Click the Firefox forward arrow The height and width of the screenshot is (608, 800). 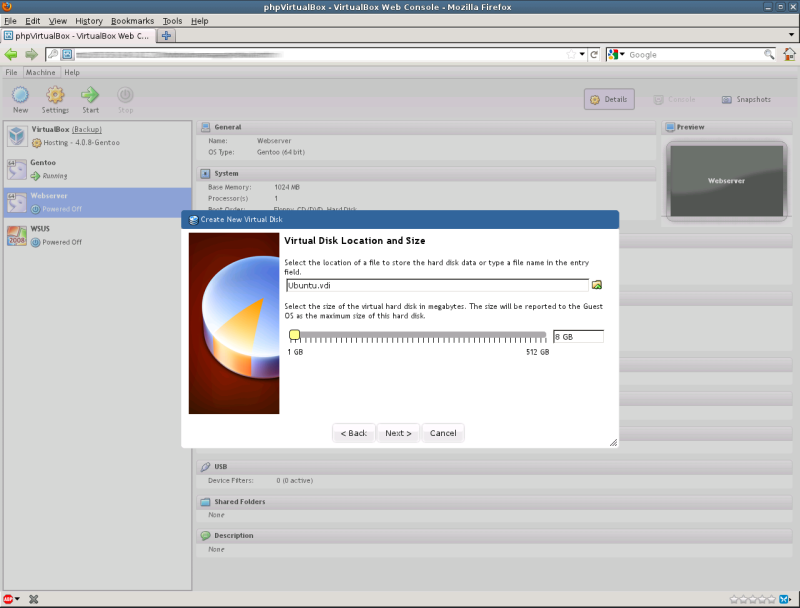[32, 54]
